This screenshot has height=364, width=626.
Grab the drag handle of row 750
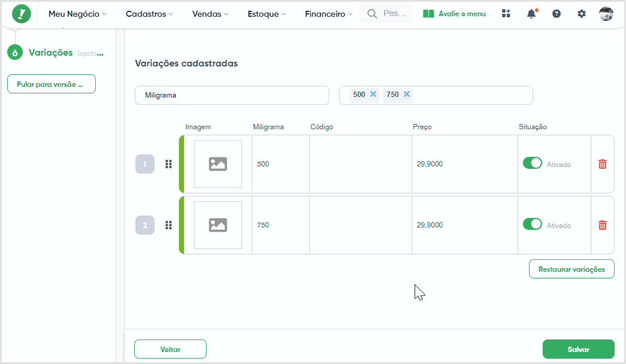click(x=168, y=225)
